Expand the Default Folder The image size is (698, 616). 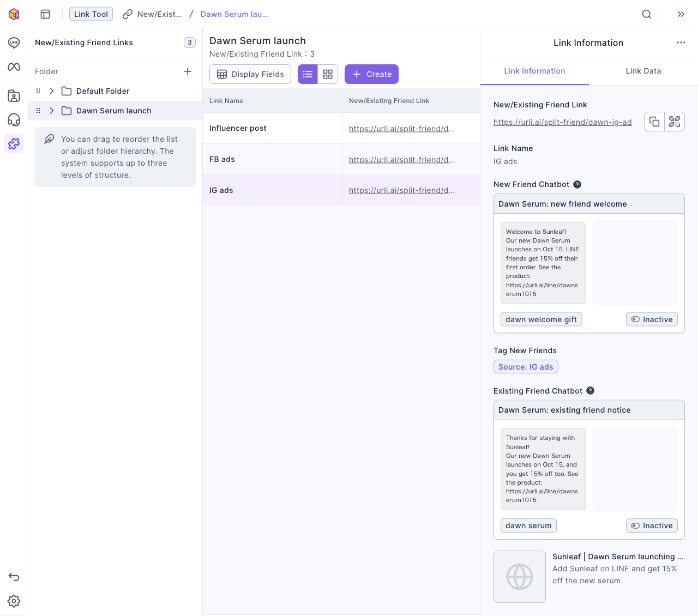click(52, 91)
